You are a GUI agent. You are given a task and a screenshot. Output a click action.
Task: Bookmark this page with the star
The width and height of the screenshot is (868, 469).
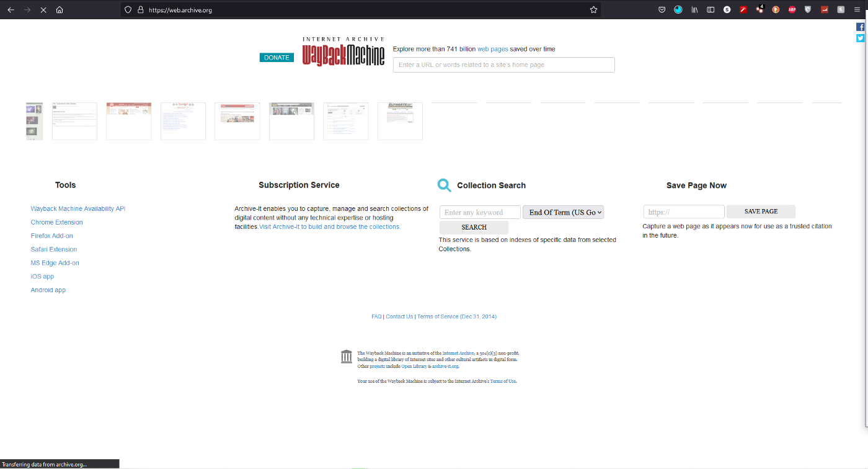coord(593,10)
